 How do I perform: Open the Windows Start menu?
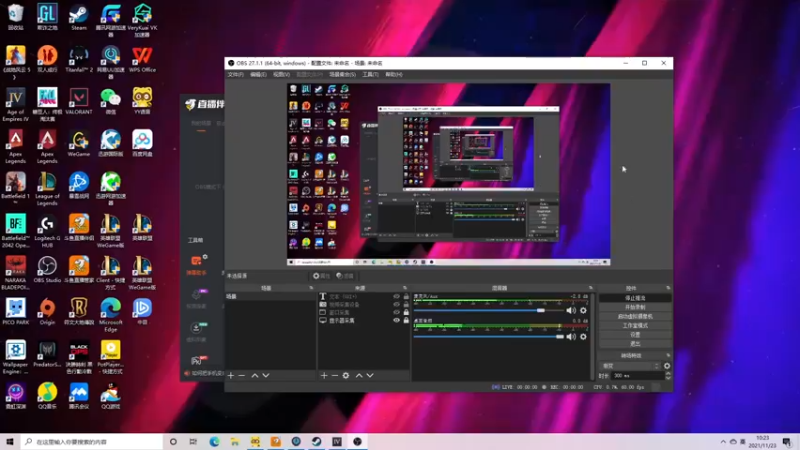(10, 441)
